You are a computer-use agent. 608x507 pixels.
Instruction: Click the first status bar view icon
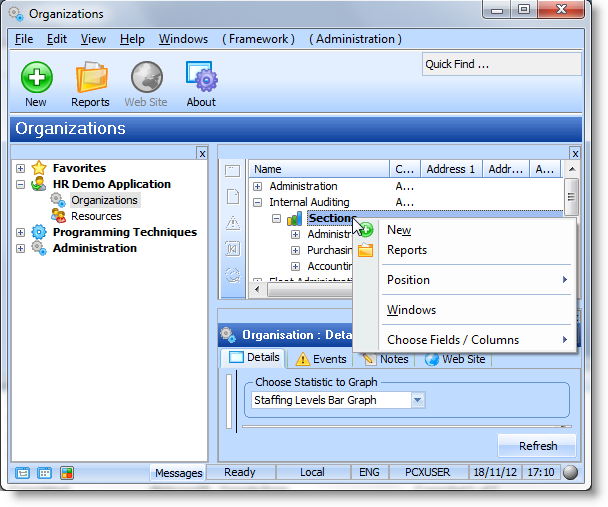coord(22,473)
